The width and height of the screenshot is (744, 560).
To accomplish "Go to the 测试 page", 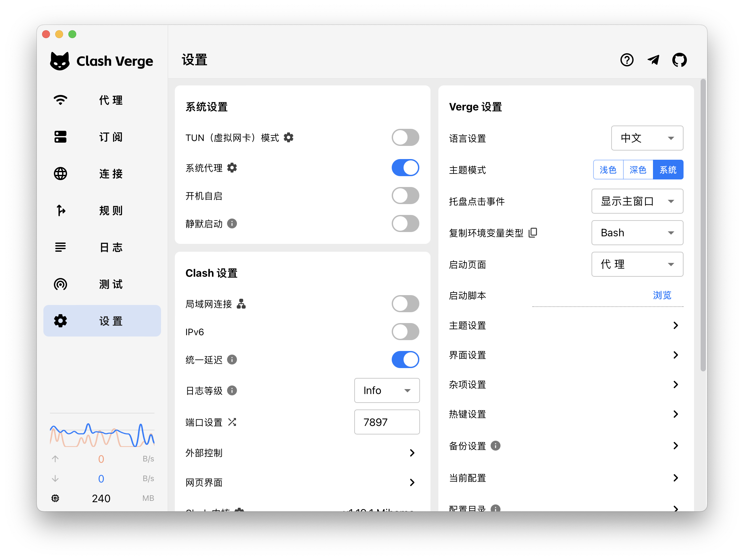I will click(x=102, y=284).
